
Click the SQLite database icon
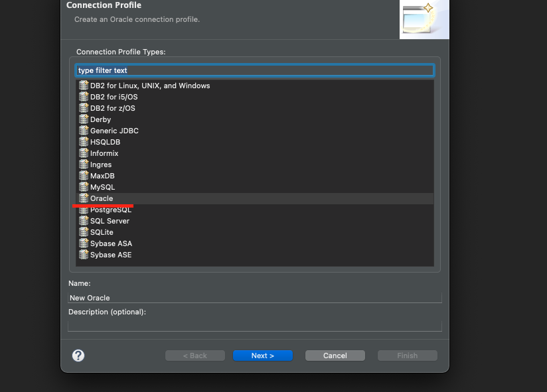pyautogui.click(x=84, y=232)
